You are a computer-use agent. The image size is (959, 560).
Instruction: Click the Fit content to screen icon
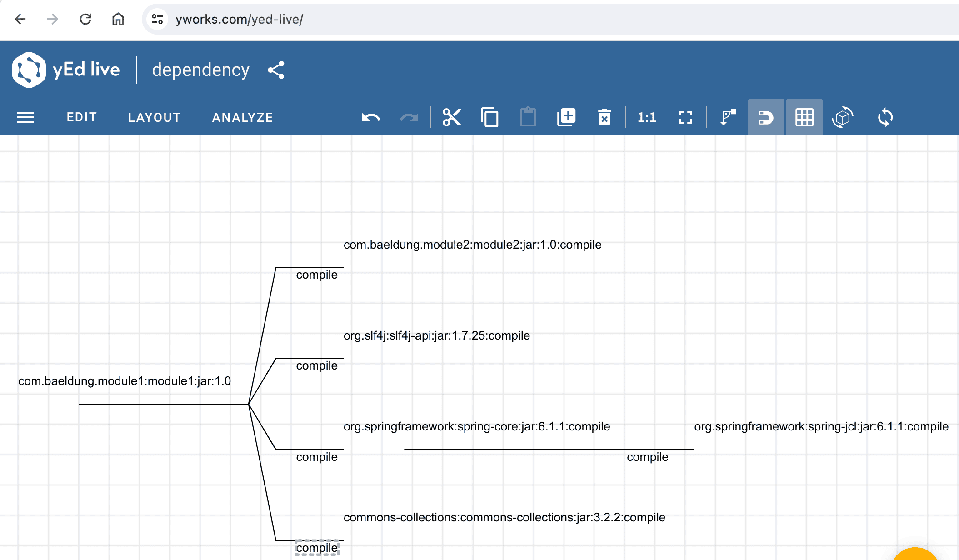pos(685,118)
